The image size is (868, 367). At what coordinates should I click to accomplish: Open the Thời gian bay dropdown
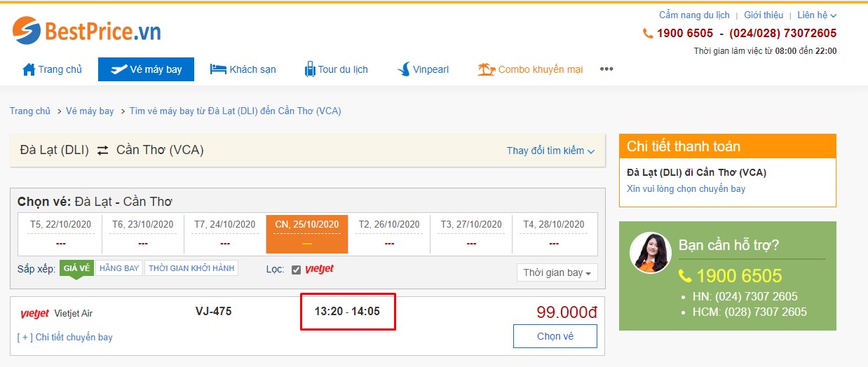coord(557,272)
